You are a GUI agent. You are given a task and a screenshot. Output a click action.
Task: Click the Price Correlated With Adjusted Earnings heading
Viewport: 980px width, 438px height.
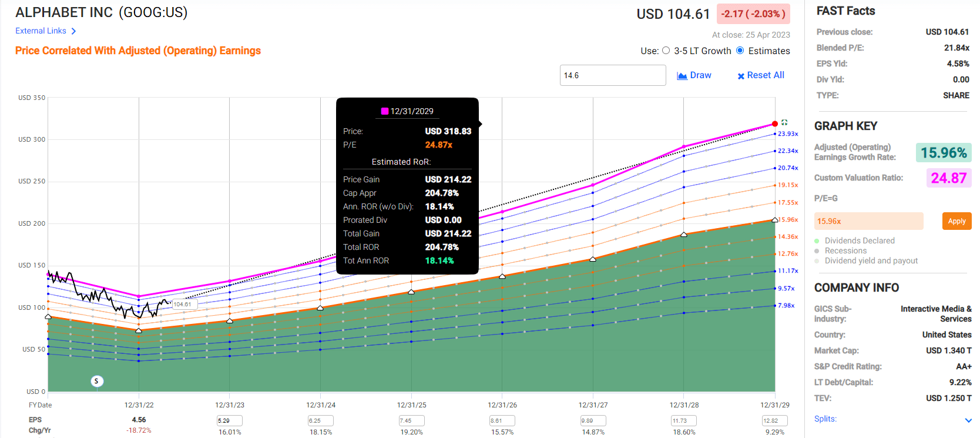pyautogui.click(x=138, y=51)
